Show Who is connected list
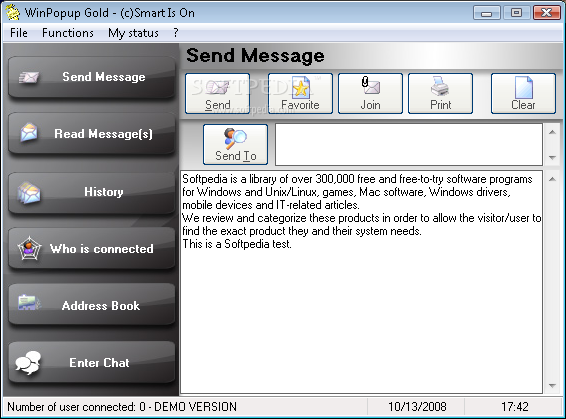This screenshot has width=566, height=419. [x=92, y=249]
